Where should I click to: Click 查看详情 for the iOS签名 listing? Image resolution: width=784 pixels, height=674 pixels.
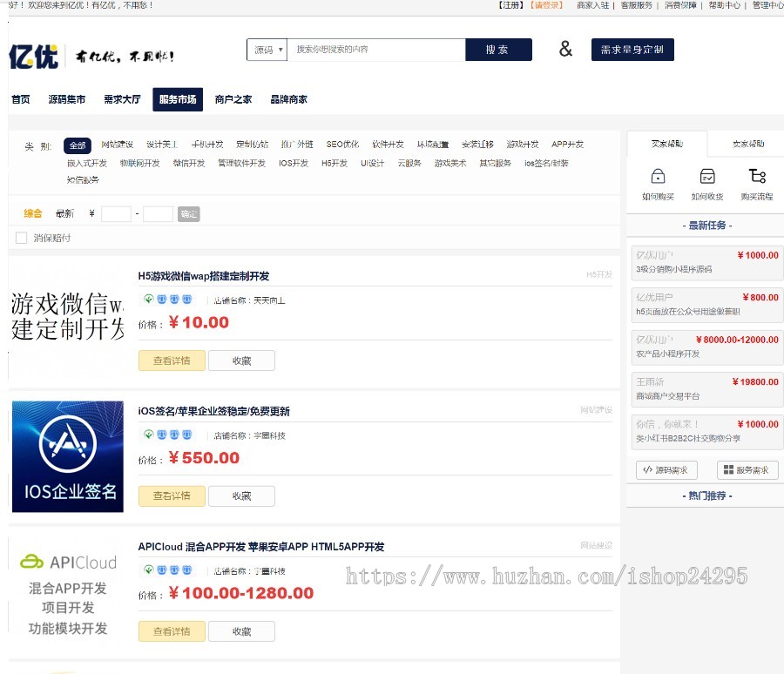(172, 496)
